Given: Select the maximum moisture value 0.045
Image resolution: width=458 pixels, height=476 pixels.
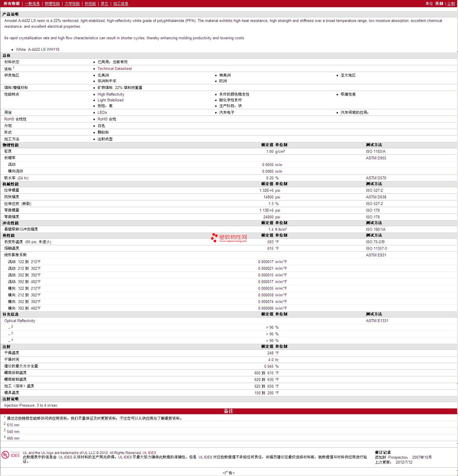Looking at the screenshot, I should click(269, 366).
